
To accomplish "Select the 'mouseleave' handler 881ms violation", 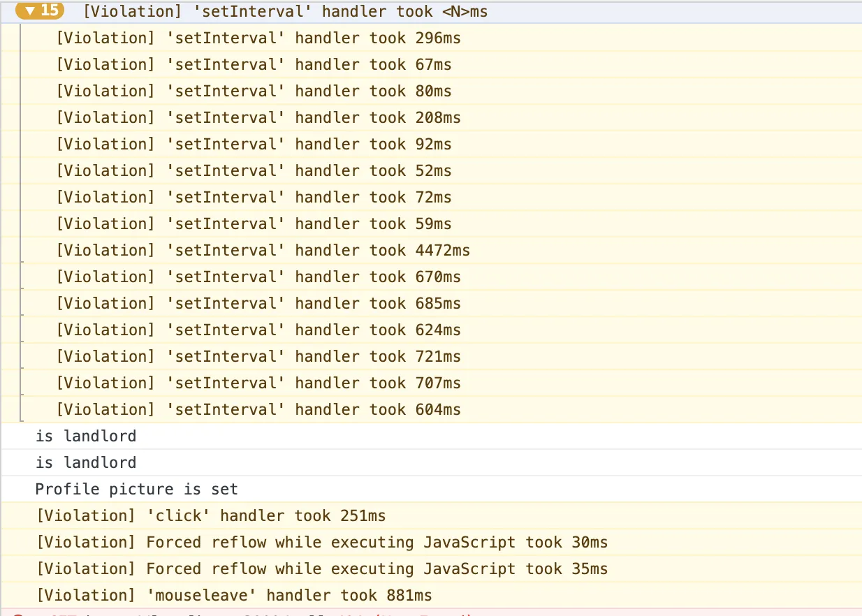I will [x=234, y=596].
